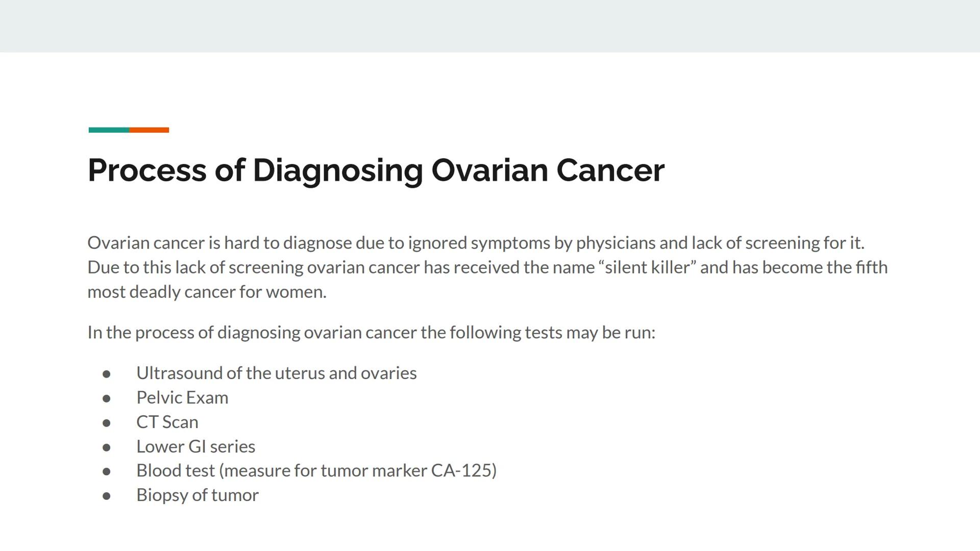This screenshot has width=980, height=551.
Task: Click the slide title "Process of Diagnosing Ovarian Cancer"
Action: pos(376,170)
